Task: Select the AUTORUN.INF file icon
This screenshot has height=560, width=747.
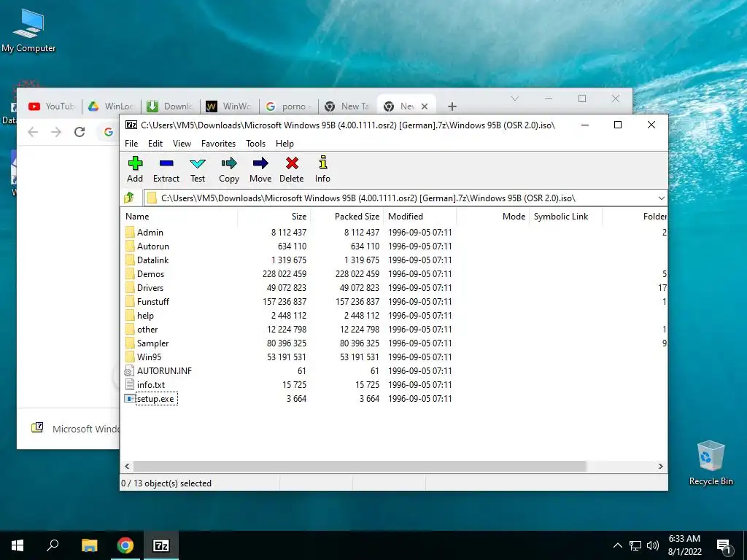Action: pyautogui.click(x=129, y=371)
